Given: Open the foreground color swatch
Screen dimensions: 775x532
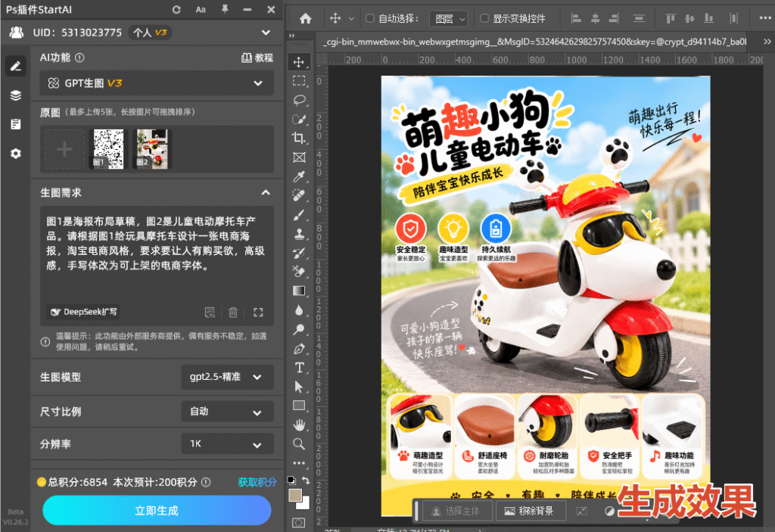Looking at the screenshot, I should [295, 495].
